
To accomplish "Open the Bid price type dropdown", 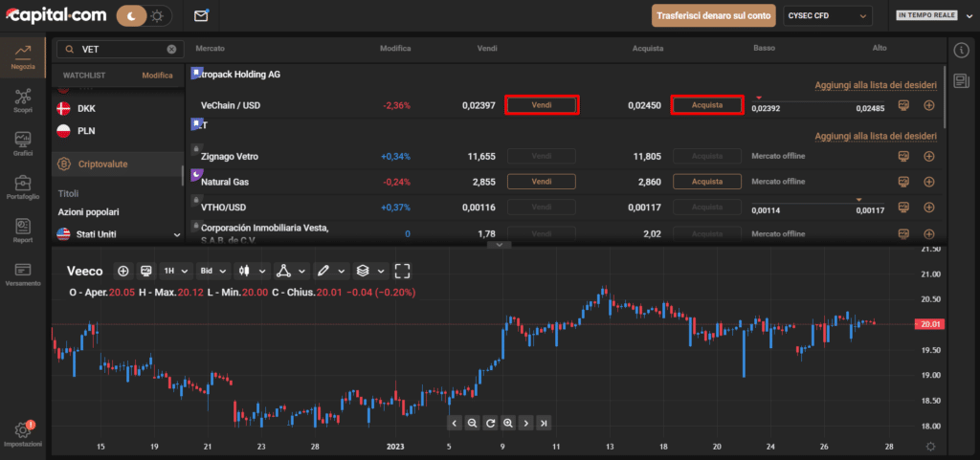I will point(212,271).
